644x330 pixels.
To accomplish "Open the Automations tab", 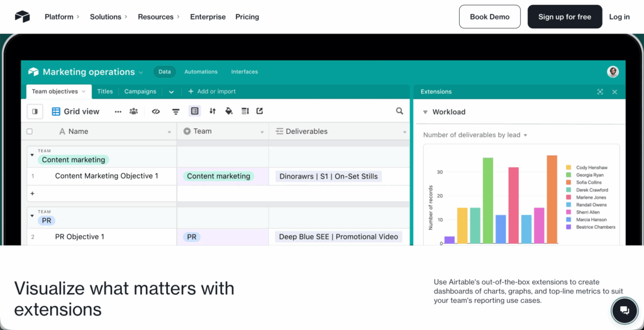I will [201, 72].
